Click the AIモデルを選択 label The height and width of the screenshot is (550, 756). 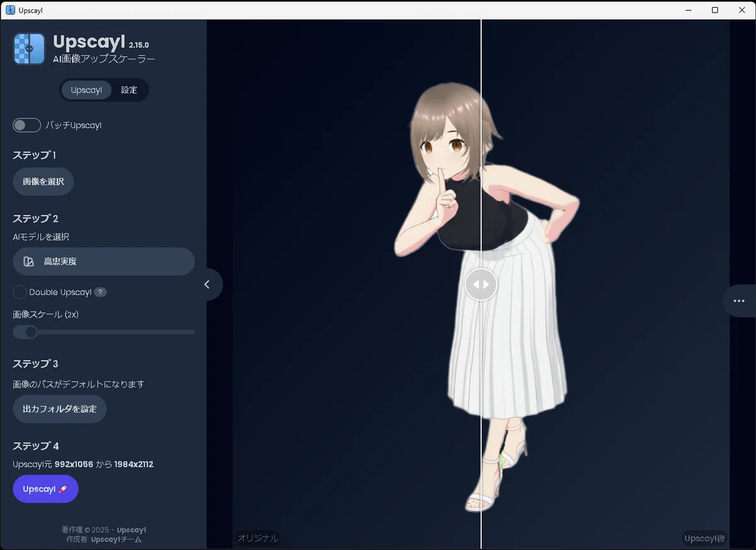41,238
